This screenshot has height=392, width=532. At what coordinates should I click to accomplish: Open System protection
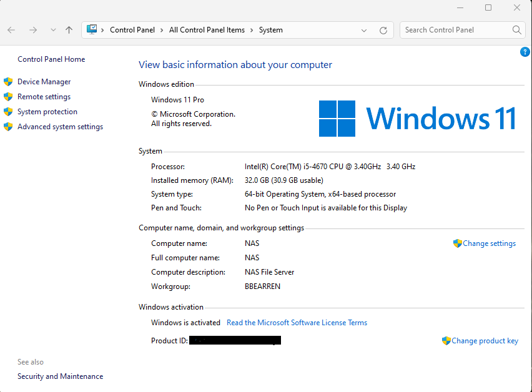(47, 112)
